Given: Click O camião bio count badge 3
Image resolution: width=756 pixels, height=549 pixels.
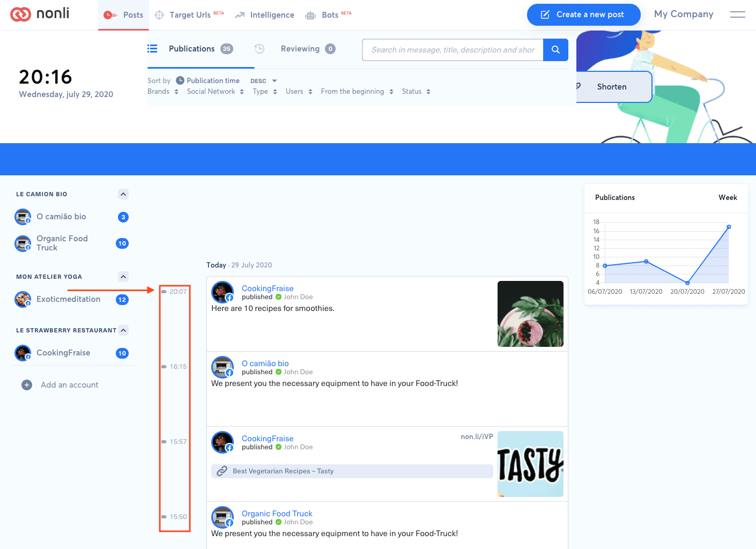Looking at the screenshot, I should pyautogui.click(x=123, y=217).
